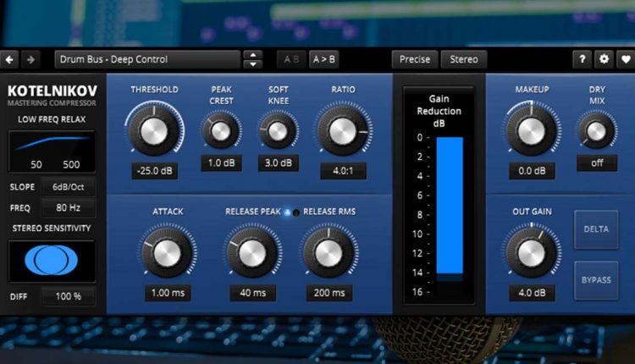The image size is (635, 364).
Task: Click the Attack knob
Action: click(168, 253)
